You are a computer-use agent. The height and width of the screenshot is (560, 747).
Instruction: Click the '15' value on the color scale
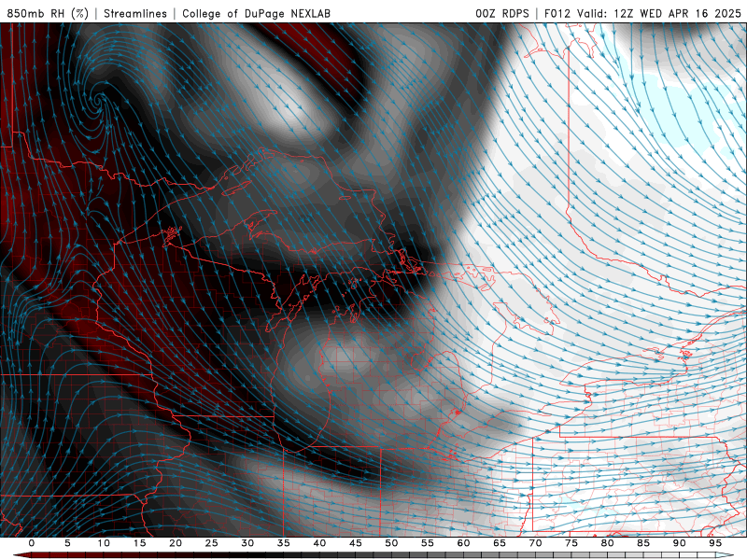coord(139,543)
